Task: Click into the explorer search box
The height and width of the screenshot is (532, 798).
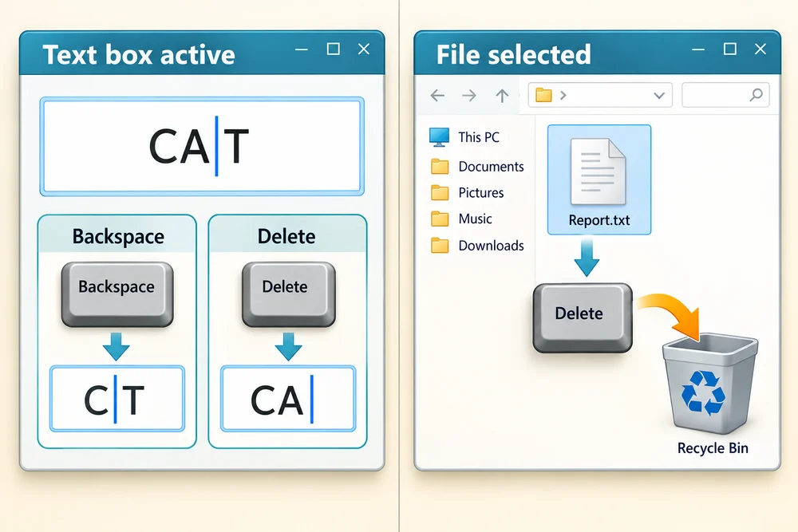Action: pyautogui.click(x=725, y=95)
